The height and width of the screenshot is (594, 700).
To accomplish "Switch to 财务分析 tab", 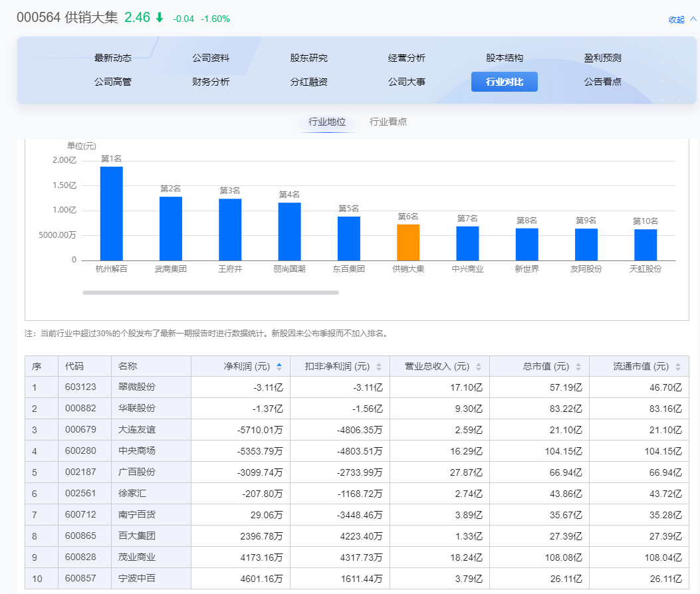I will pyautogui.click(x=211, y=82).
